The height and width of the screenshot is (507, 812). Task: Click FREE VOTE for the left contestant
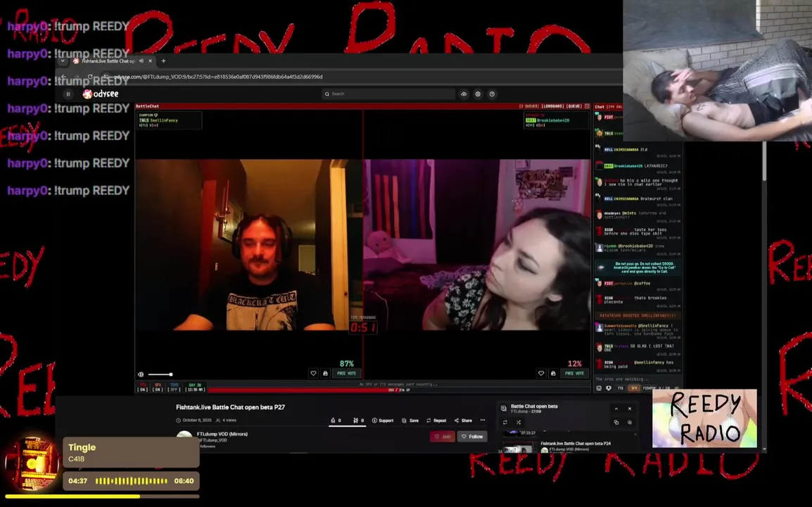(x=346, y=373)
